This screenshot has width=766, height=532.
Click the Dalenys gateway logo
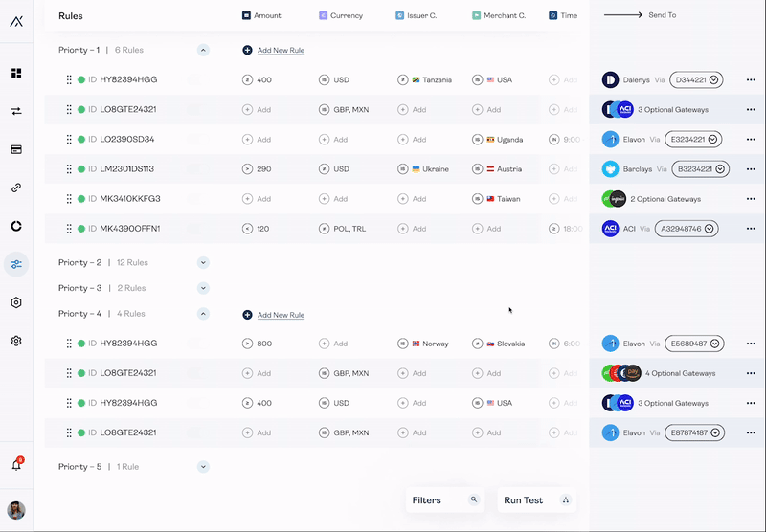[610, 79]
